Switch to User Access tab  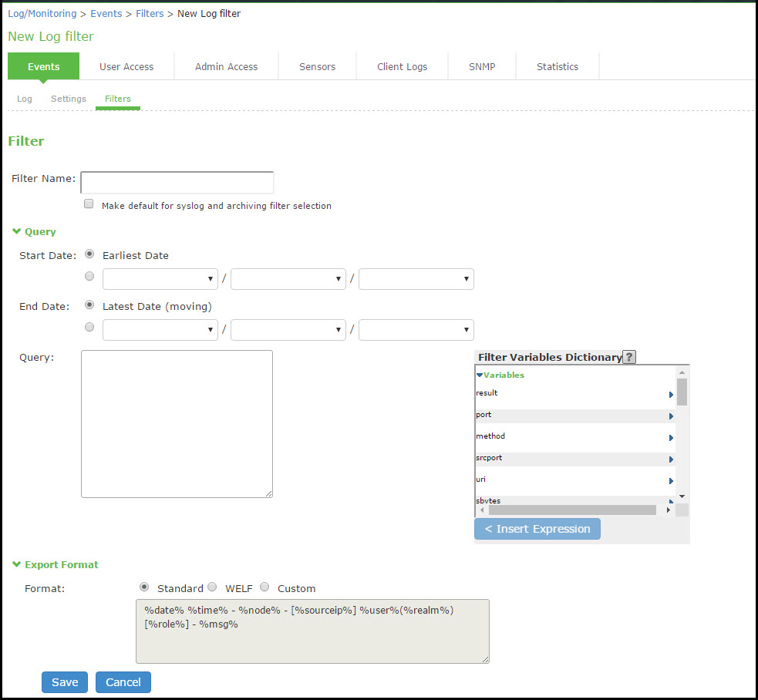point(126,67)
